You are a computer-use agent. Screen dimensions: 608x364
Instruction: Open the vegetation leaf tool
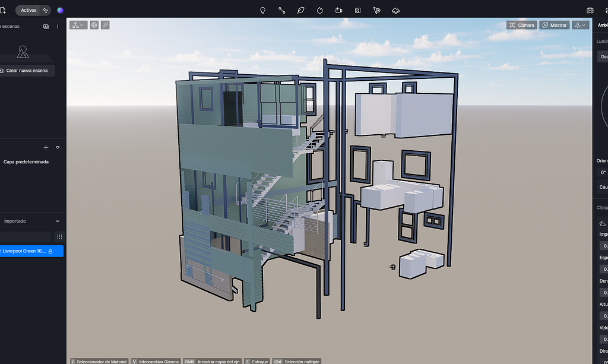point(301,11)
